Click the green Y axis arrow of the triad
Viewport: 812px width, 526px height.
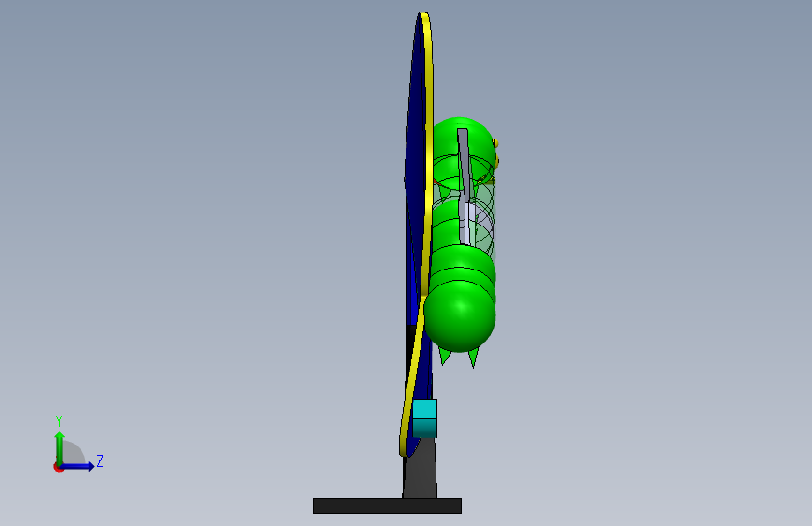[x=60, y=447]
